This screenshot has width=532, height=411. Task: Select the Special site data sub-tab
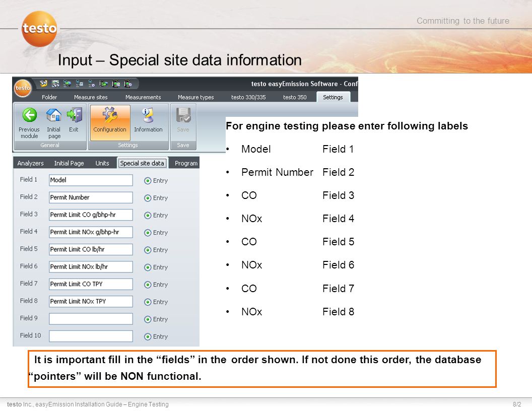tap(142, 163)
